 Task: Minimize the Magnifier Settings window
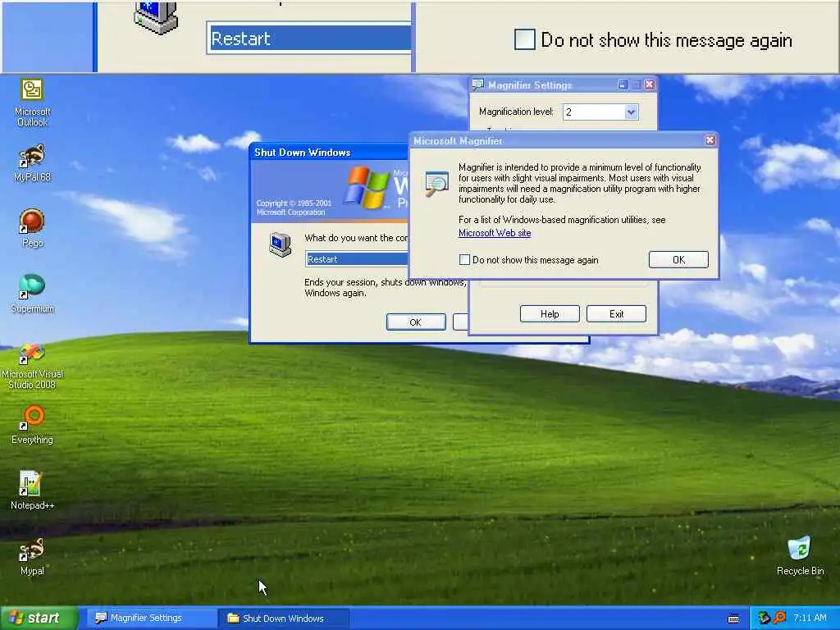click(623, 84)
